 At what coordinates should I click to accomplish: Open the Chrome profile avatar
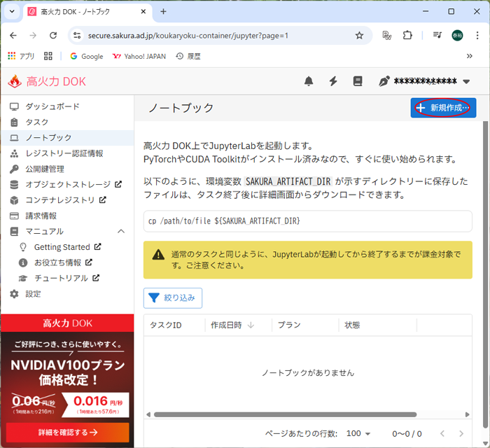click(457, 35)
